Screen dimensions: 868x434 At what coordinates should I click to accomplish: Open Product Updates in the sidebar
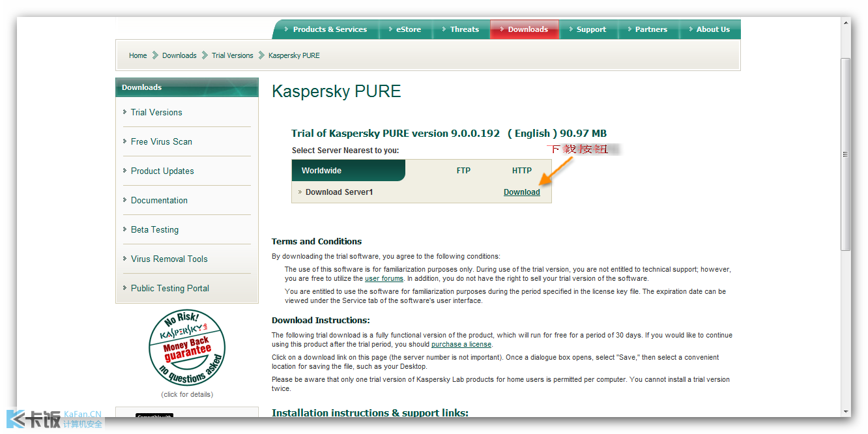162,171
